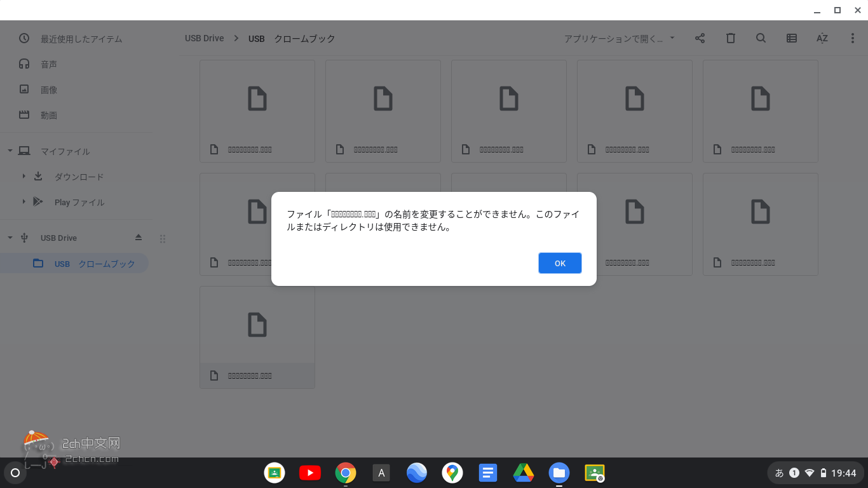Image resolution: width=868 pixels, height=488 pixels.
Task: Click USB クロームブック in the breadcrumb
Action: point(292,39)
